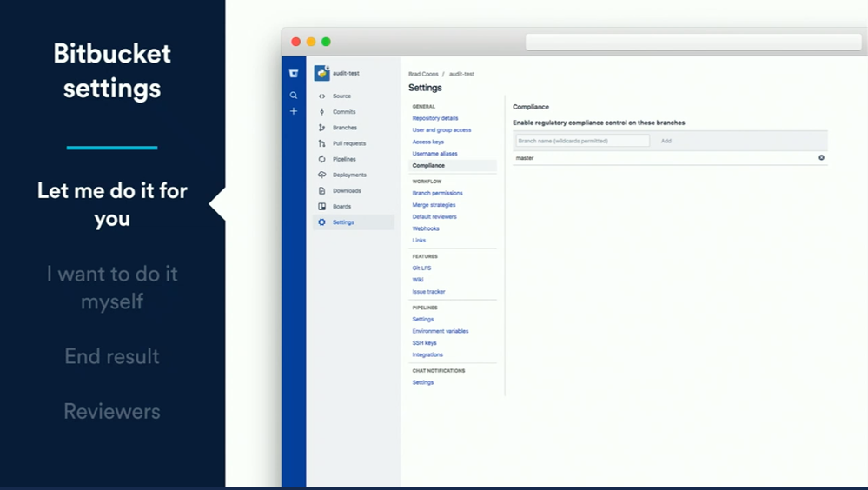The width and height of the screenshot is (868, 490).
Task: Click the yellow minimize window button
Action: pyautogui.click(x=311, y=42)
